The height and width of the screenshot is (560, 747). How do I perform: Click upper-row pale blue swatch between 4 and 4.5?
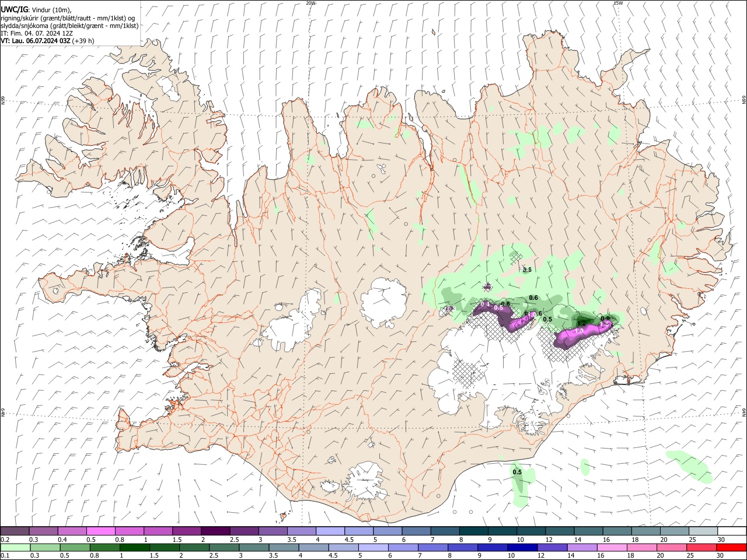[x=330, y=531]
